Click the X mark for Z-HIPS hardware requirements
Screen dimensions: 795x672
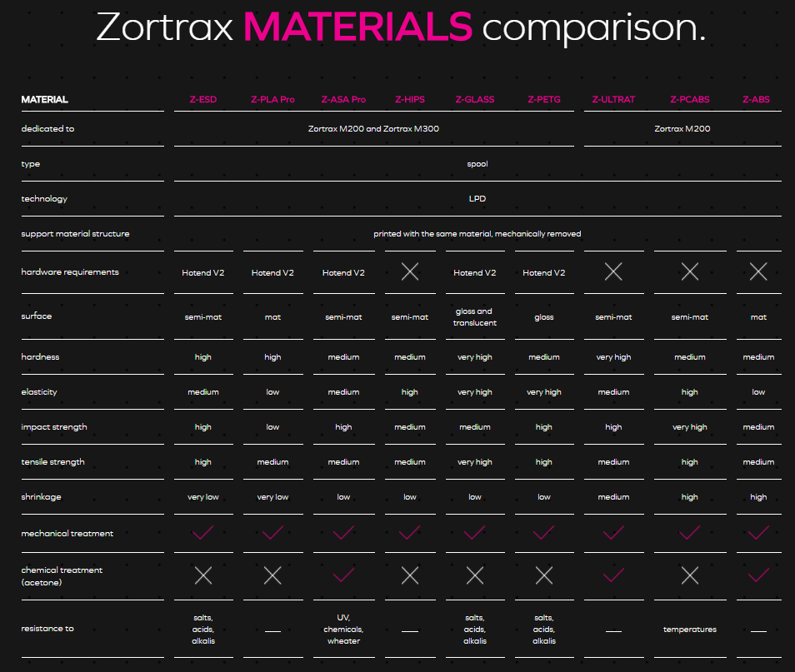(410, 272)
